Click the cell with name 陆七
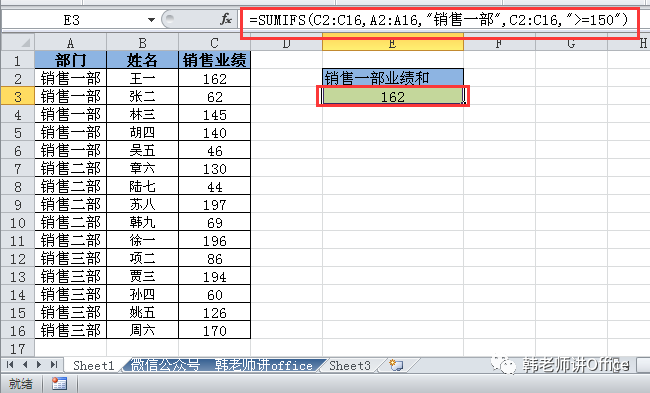The width and height of the screenshot is (650, 393). [142, 187]
